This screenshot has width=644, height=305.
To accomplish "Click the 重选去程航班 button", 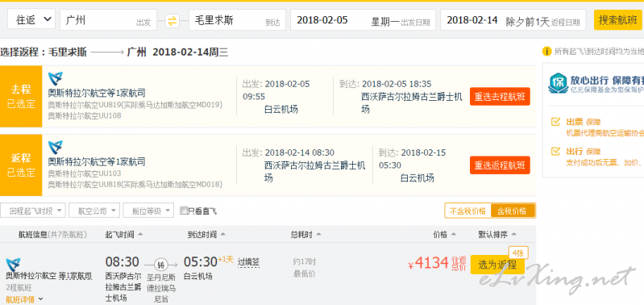I will pyautogui.click(x=500, y=97).
